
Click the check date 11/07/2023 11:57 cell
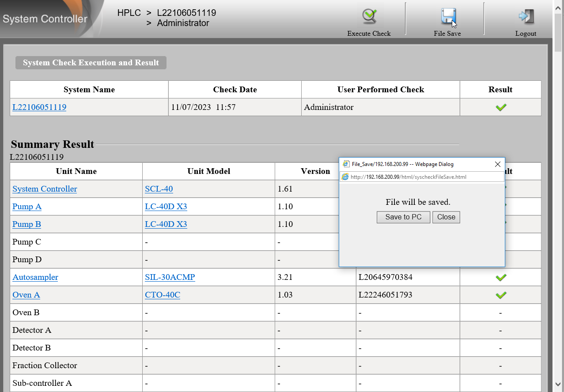pos(235,107)
